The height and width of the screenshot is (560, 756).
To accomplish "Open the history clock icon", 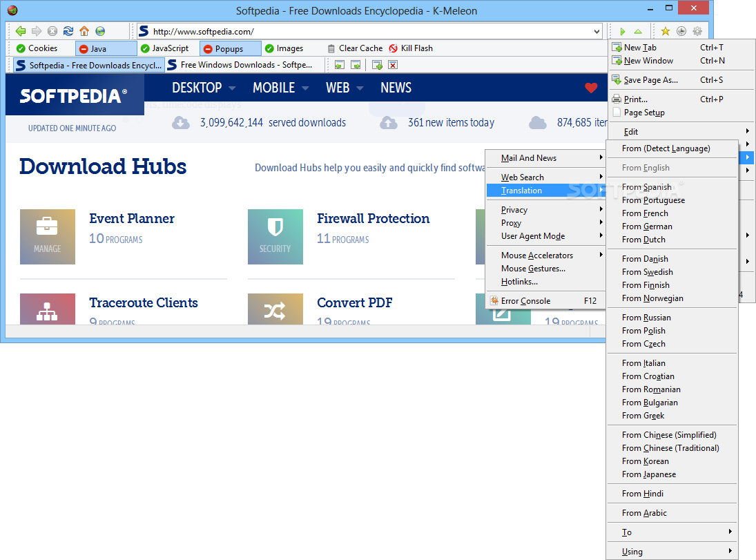I will point(681,31).
